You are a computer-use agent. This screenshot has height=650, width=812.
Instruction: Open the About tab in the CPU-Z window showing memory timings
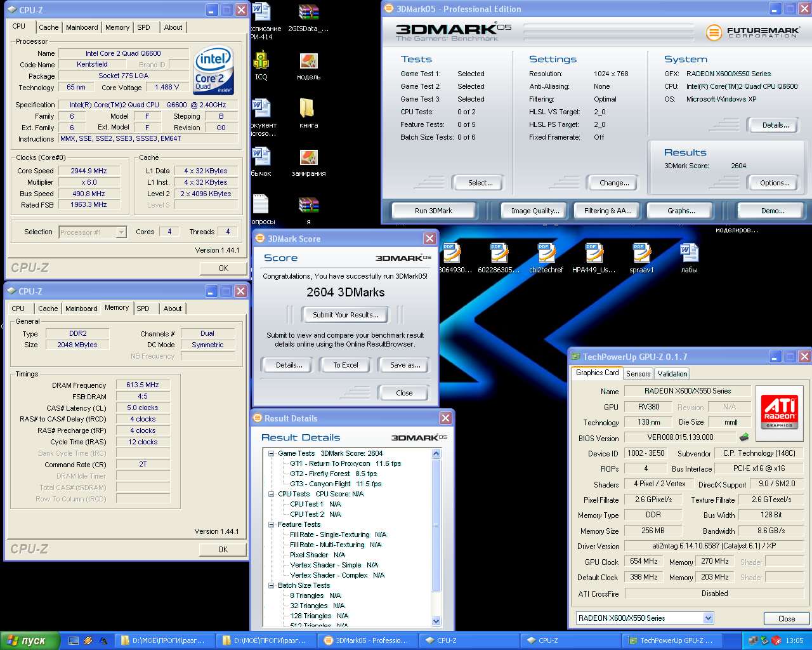[173, 308]
